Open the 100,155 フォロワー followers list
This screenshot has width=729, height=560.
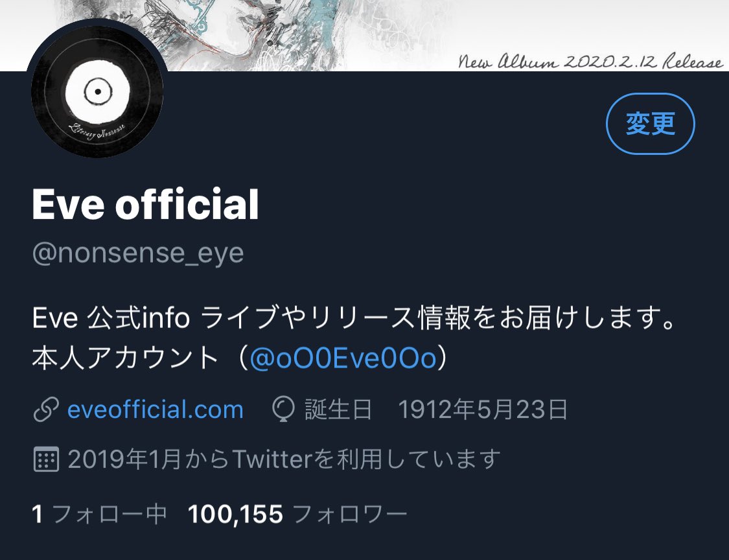297,515
